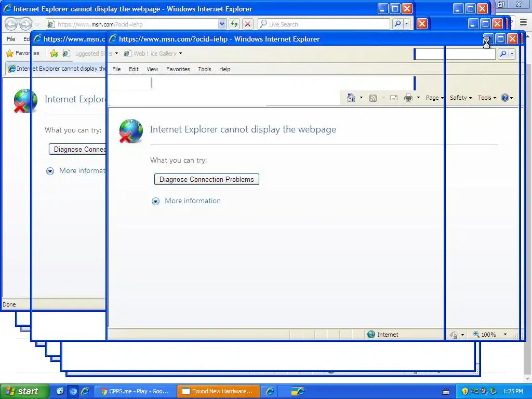532x399 pixels.
Task: Click the 1:25 PM taskbar clock
Action: 513,392
